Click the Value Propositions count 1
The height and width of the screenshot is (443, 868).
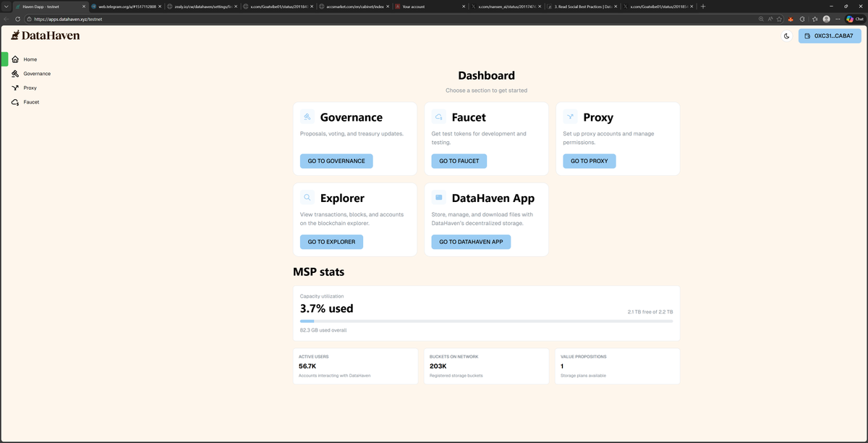coord(563,366)
